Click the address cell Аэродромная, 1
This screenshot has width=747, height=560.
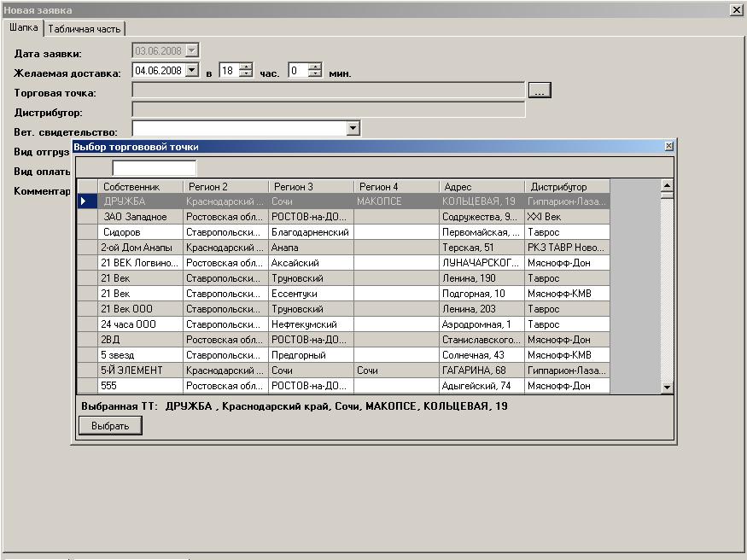coord(481,324)
